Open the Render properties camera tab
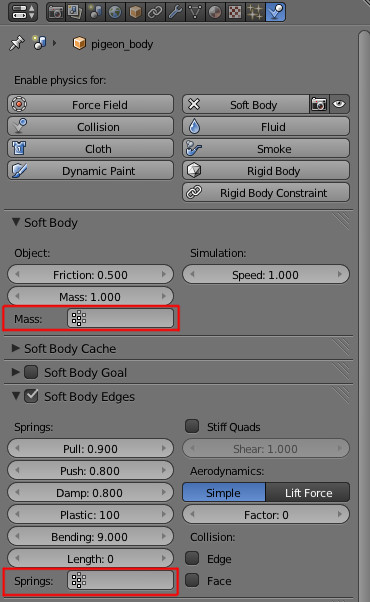The height and width of the screenshot is (602, 370). coord(56,12)
